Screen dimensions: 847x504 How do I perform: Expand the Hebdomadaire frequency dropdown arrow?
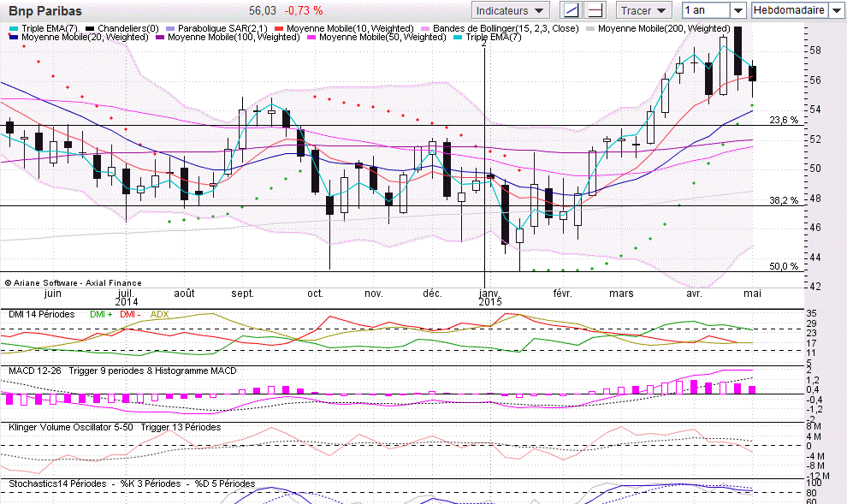(836, 10)
